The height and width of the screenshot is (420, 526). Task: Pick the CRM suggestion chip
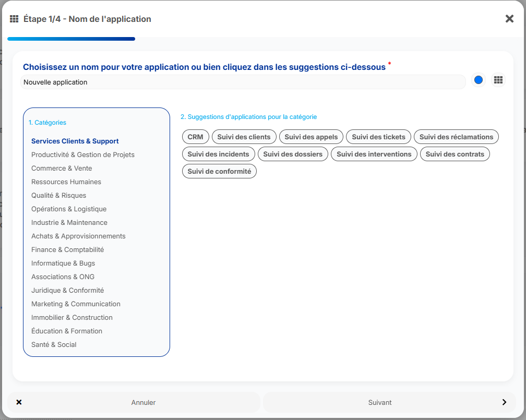point(195,137)
